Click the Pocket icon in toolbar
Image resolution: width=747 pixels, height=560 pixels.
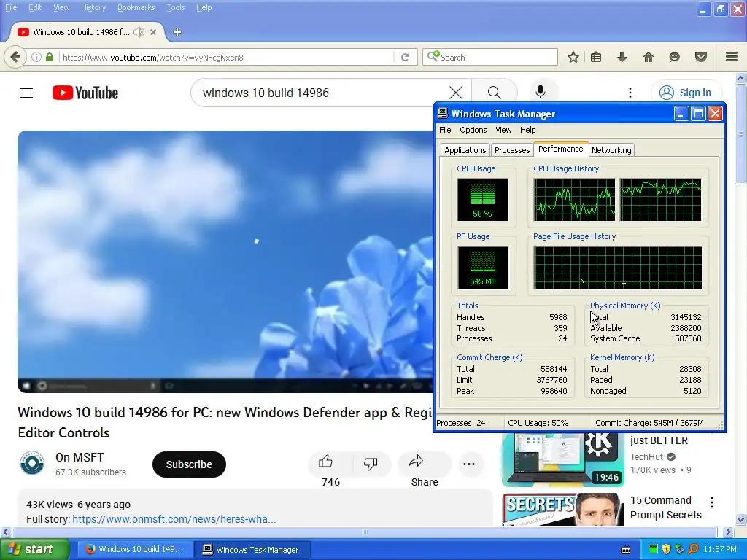701,57
